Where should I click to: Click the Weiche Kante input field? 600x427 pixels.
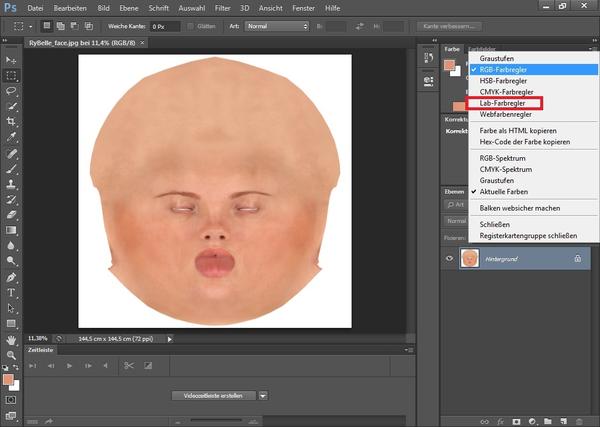point(167,25)
